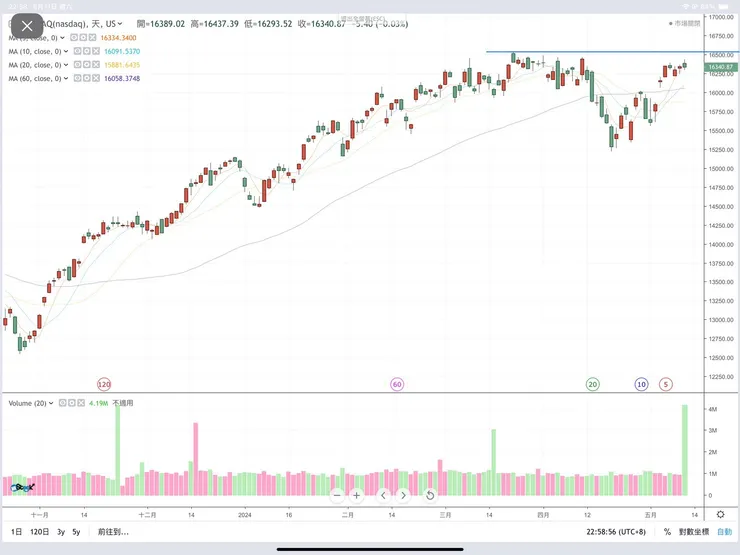This screenshot has height=555, width=740.
Task: Open settings for MA (20, close, 0)
Action: pos(86,65)
